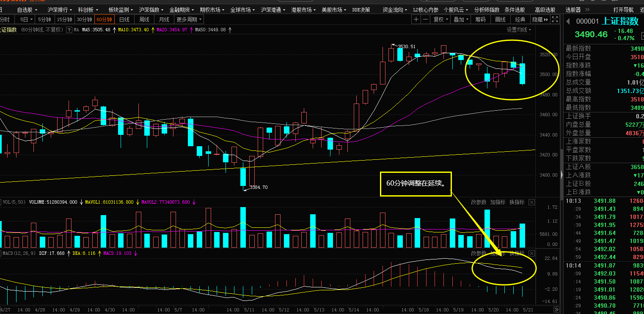Switch to 日线 period
The image size is (644, 314).
(x=124, y=19)
